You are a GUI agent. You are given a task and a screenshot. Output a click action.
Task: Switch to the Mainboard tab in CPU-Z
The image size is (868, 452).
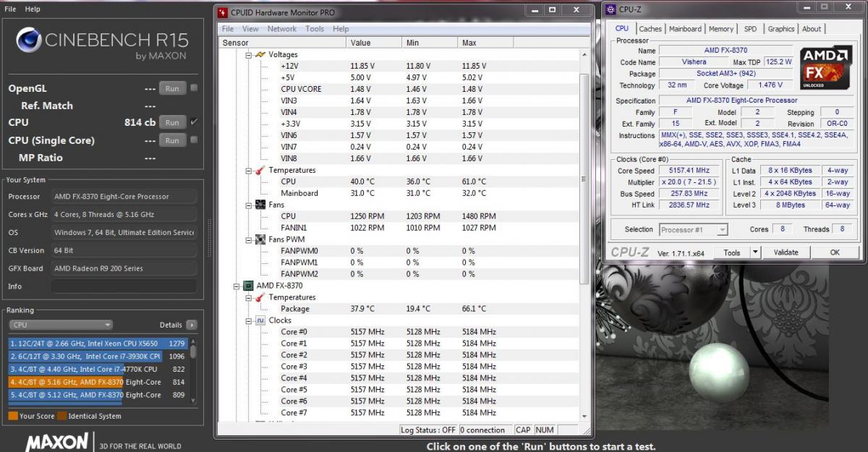(685, 29)
